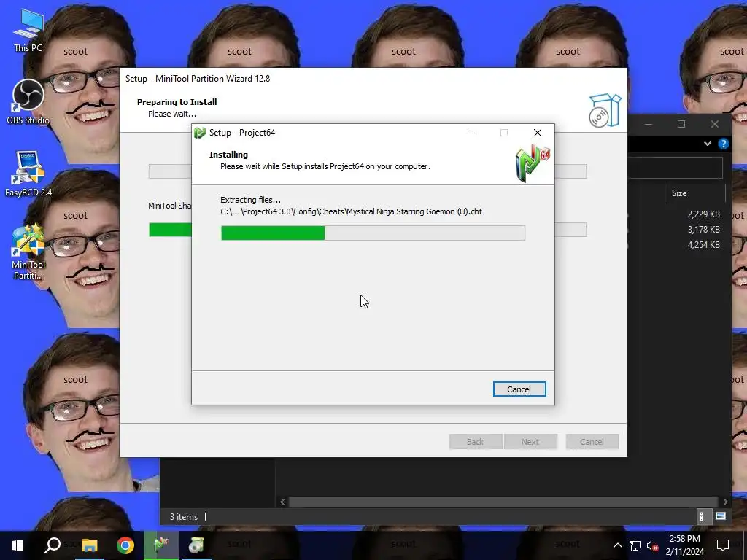Click the MiniTool setup box-and-disc icon
This screenshot has height=560, width=747.
(x=605, y=111)
